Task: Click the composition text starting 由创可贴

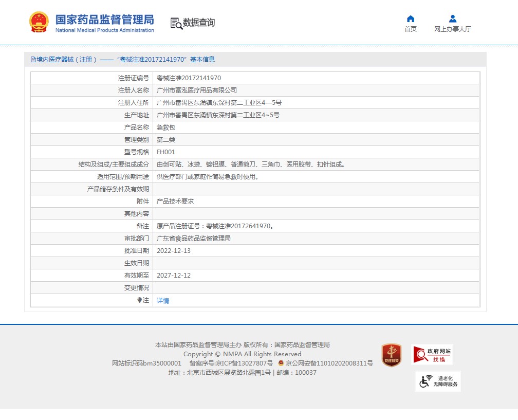Action: (251, 164)
